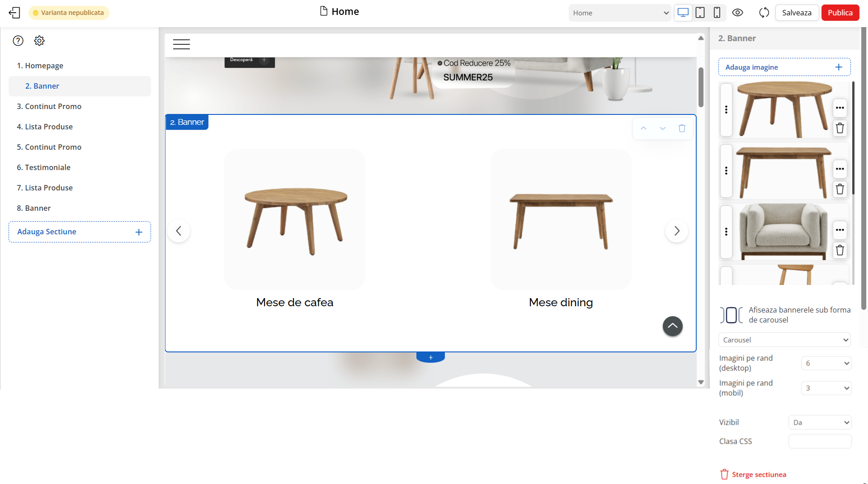
Task: Delete the round coffee table image
Action: coord(840,128)
